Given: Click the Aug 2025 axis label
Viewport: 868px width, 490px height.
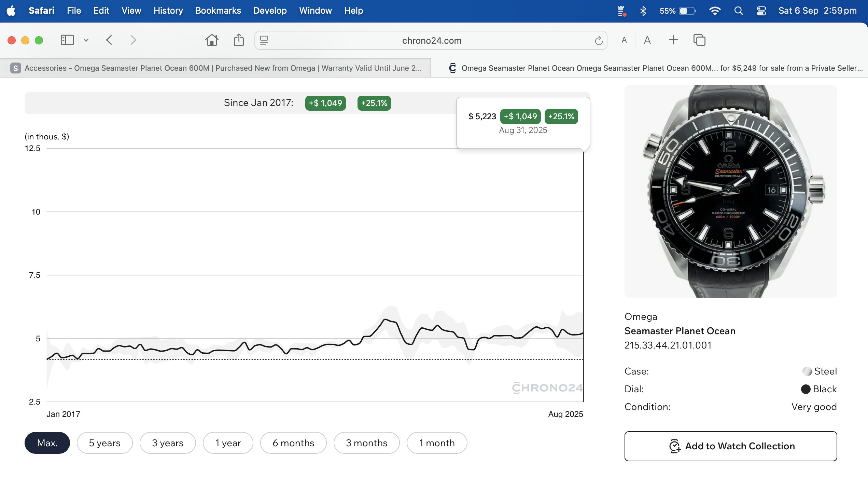Looking at the screenshot, I should [x=565, y=414].
